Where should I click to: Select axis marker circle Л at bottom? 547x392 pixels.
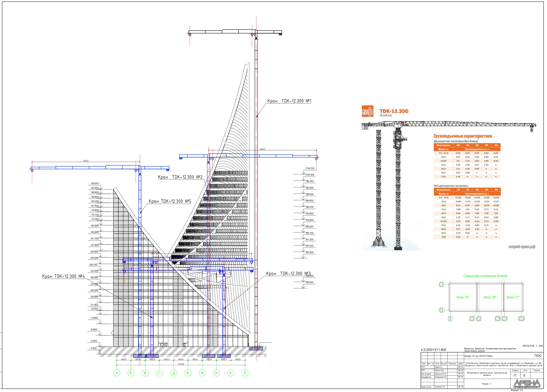(245, 373)
